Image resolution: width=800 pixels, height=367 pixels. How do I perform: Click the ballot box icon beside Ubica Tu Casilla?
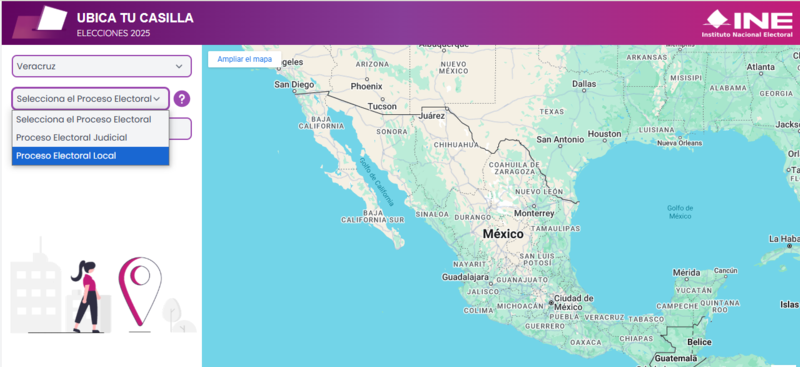coord(40,22)
